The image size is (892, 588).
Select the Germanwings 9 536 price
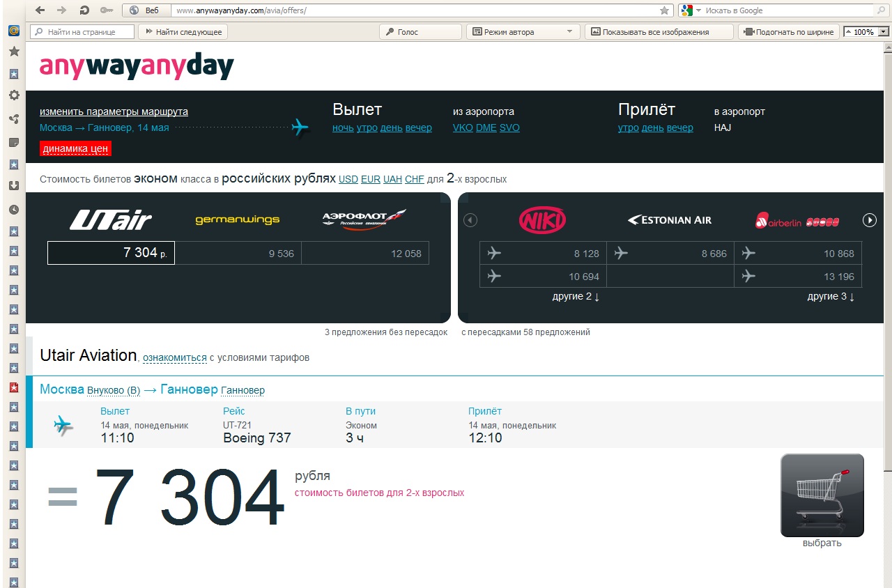[238, 254]
